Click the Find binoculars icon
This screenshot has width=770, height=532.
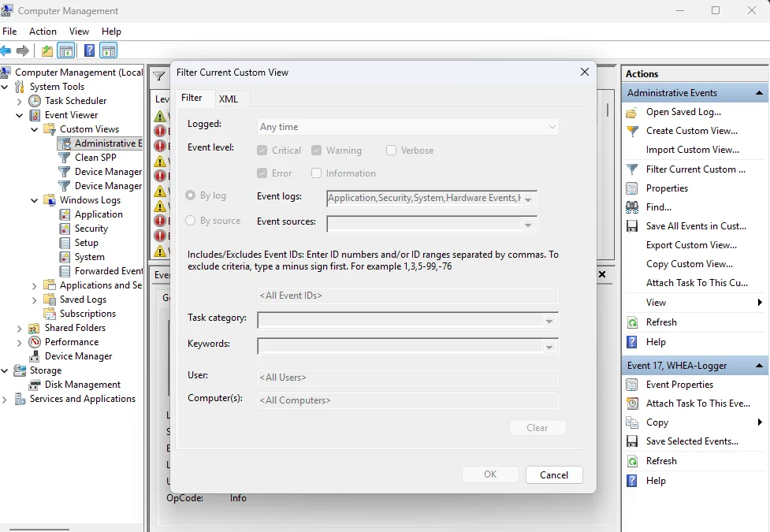(632, 207)
